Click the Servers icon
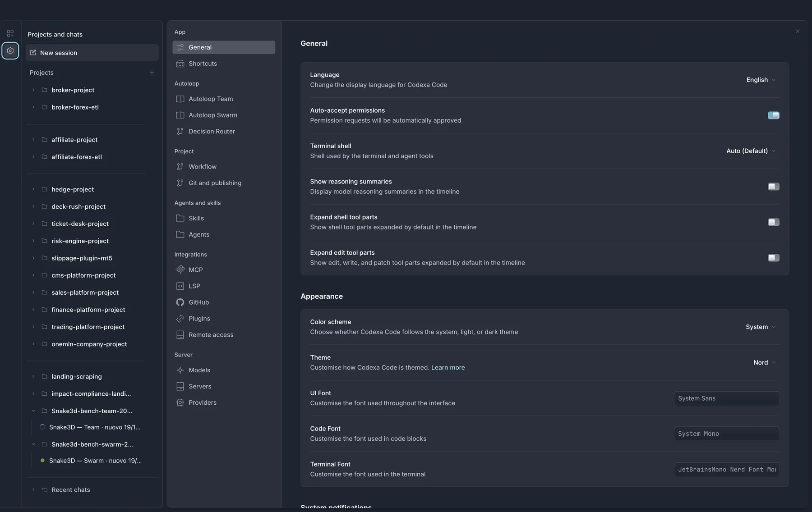 click(x=180, y=386)
